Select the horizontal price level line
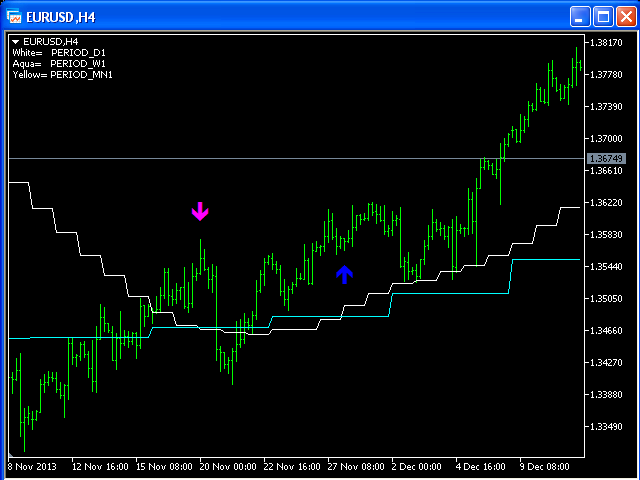Screen dimensions: 640x480 pos(300,159)
